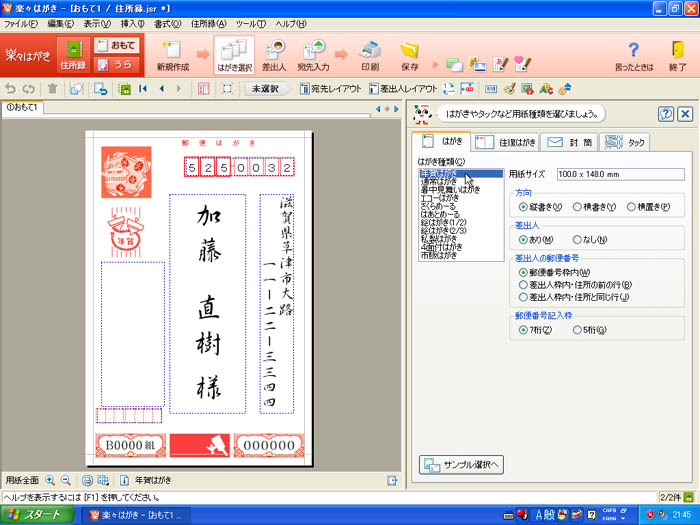Open the 未選択 dropdown in toolbar
Viewport: 700px width, 525px height.
[x=263, y=89]
